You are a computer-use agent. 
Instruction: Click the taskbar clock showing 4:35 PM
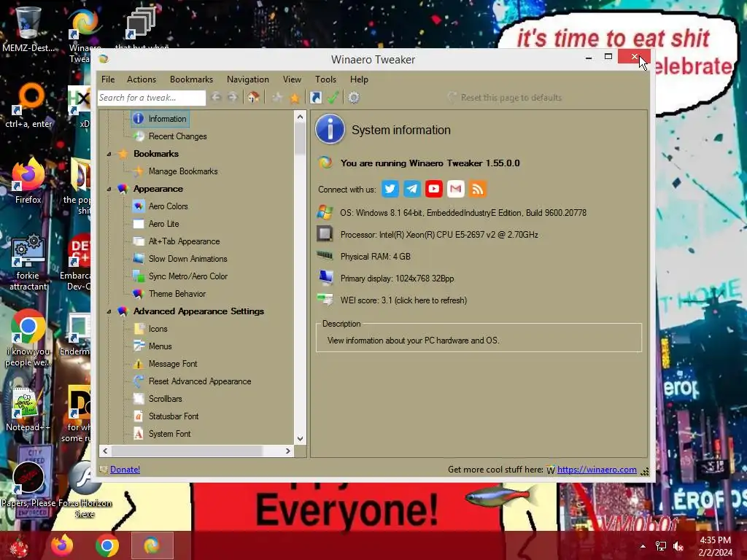(715, 546)
